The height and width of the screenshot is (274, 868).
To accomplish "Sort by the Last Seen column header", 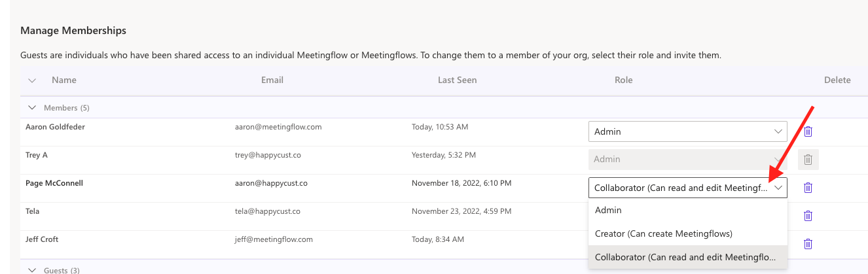I will tap(457, 80).
